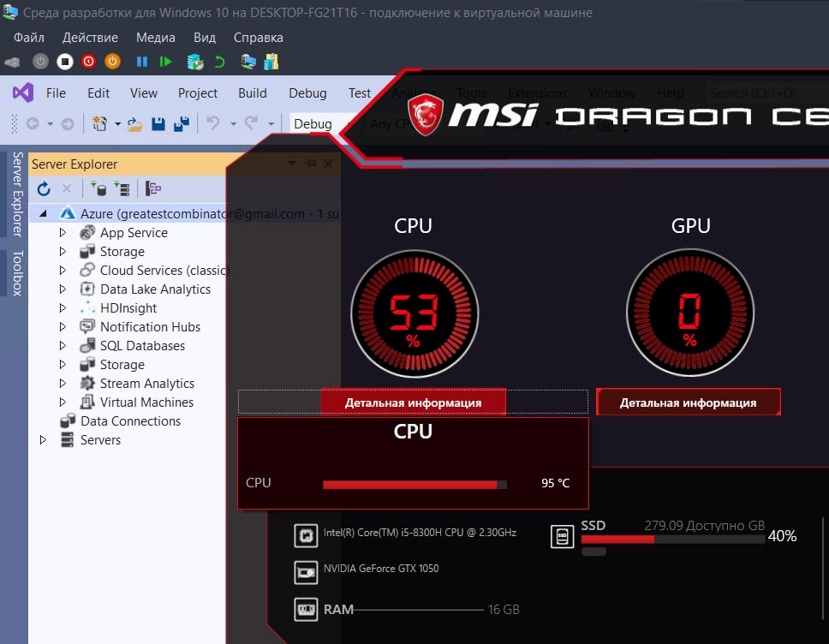This screenshot has height=644, width=829.
Task: Click the Visual Studio logo icon
Action: click(23, 93)
